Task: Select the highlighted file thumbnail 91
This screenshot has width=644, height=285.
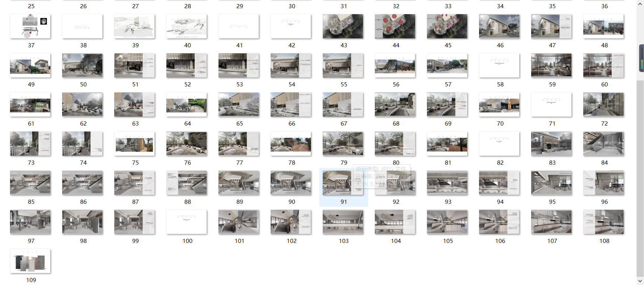Action: [343, 183]
